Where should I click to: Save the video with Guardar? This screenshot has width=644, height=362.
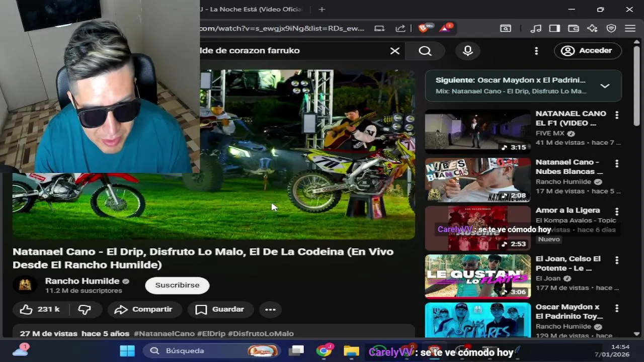pos(219,309)
